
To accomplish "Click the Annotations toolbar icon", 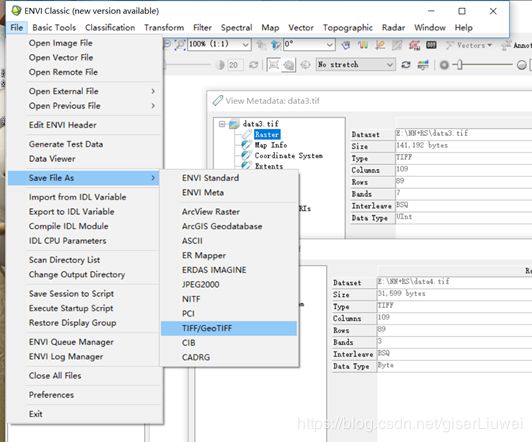I will (506, 45).
